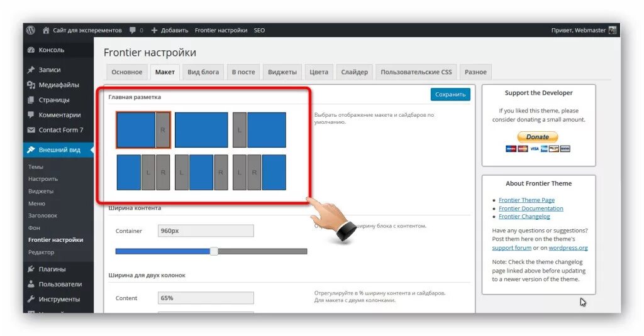Viewport: 644px width, 336px height.
Task: Open the Пользовательские CSS tab
Action: 416,72
